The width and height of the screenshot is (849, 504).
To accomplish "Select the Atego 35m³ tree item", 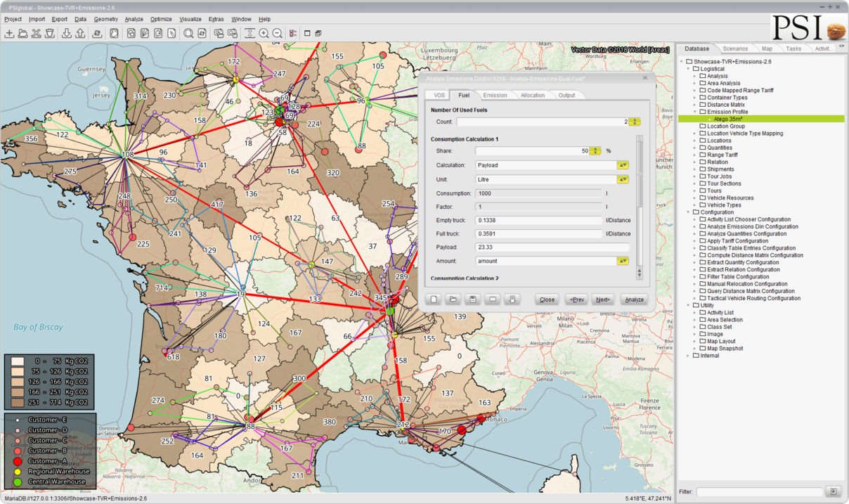I will click(x=761, y=119).
